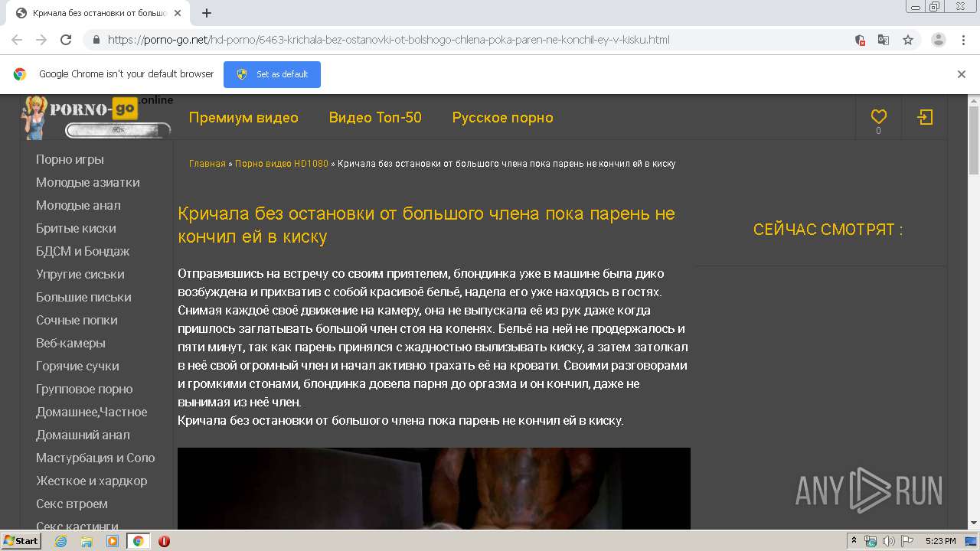980x551 pixels.
Task: Show hidden system tray icons
Action: point(853,541)
